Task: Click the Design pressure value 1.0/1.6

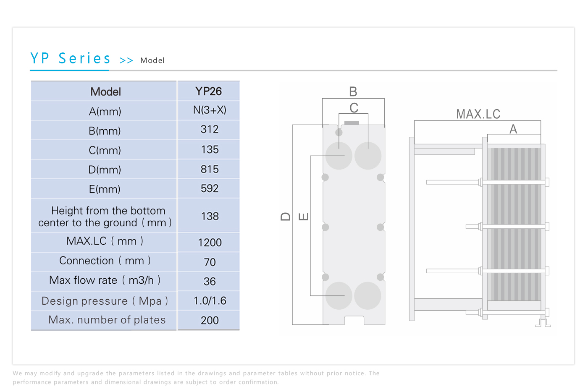Action: [x=210, y=301]
